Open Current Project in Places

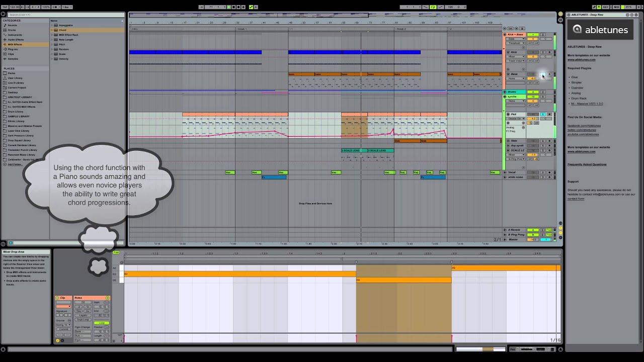[x=17, y=87]
